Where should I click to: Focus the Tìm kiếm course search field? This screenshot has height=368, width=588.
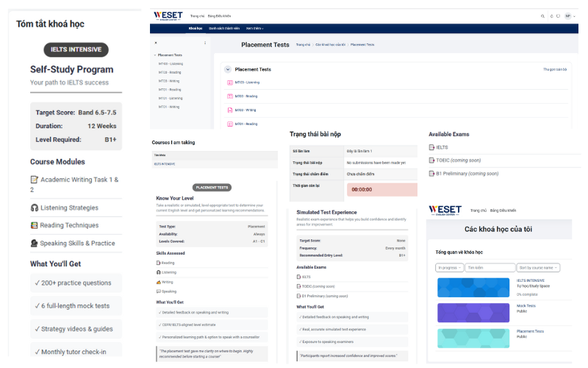tap(490, 268)
